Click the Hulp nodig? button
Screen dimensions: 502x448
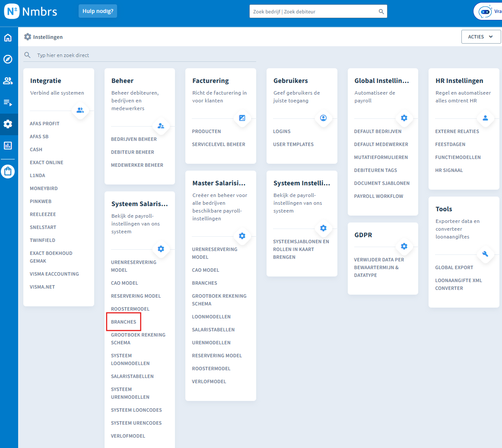(x=98, y=11)
